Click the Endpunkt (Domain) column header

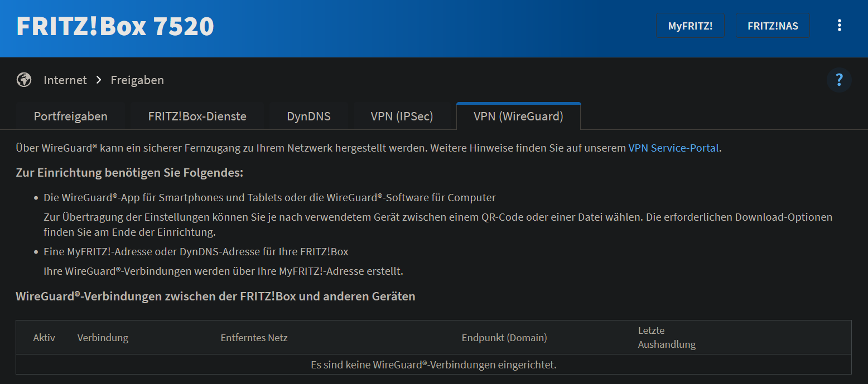[504, 338]
